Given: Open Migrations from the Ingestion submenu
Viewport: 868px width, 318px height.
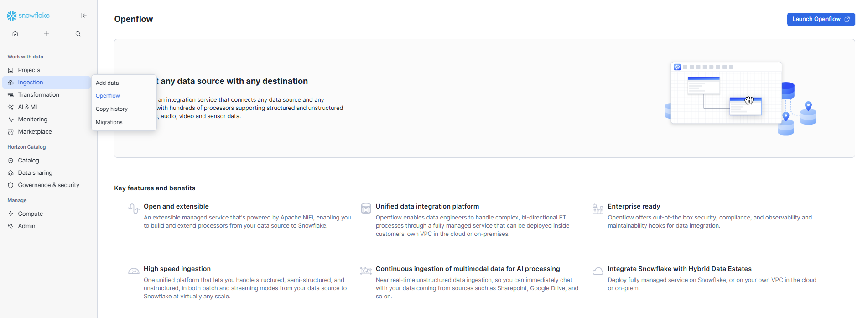Looking at the screenshot, I should 109,122.
